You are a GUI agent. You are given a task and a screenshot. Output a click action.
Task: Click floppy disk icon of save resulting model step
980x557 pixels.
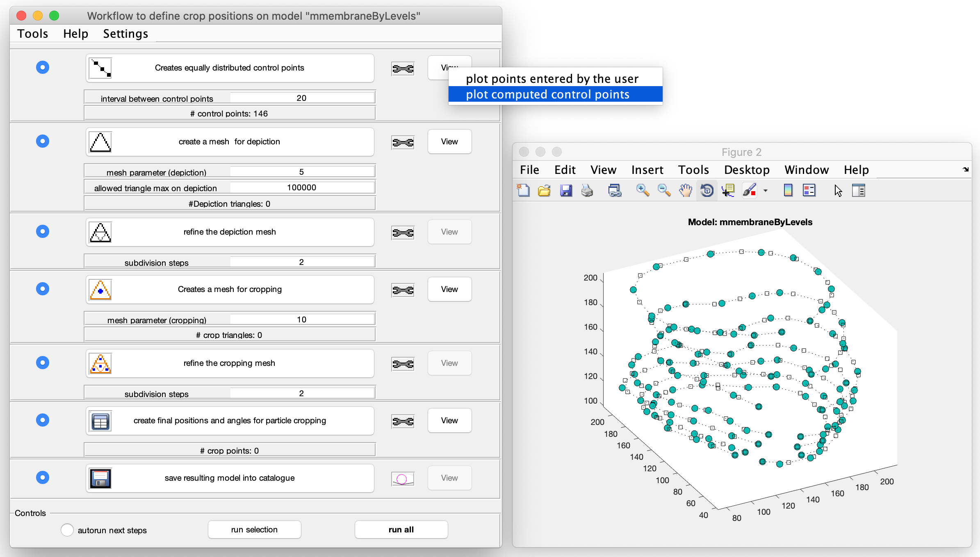[x=100, y=478]
